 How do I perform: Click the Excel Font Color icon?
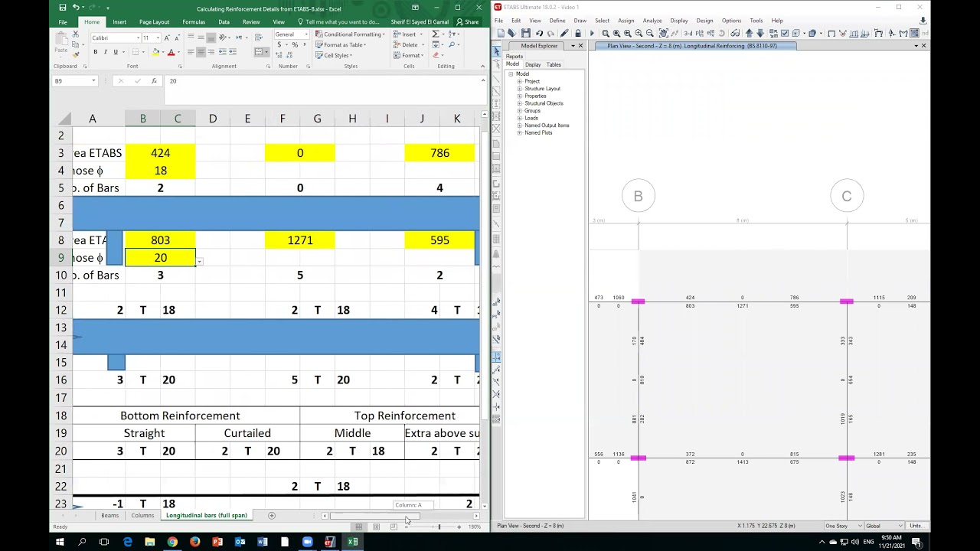tap(171, 52)
